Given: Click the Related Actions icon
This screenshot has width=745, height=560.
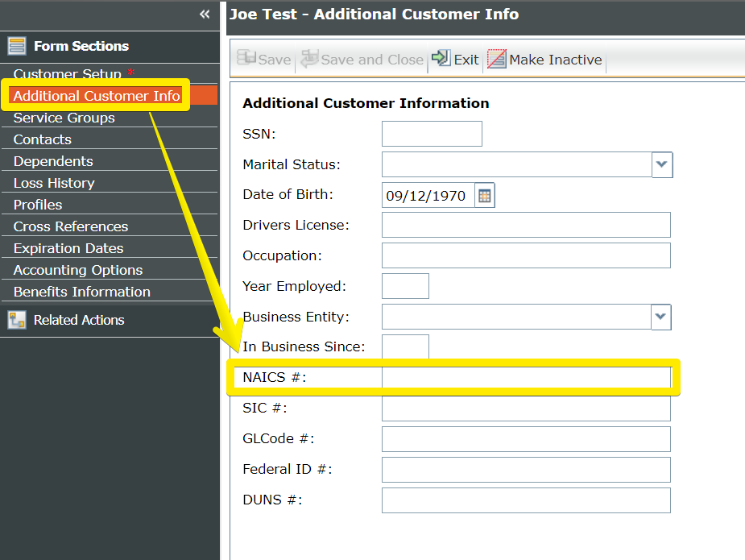Looking at the screenshot, I should point(17,320).
